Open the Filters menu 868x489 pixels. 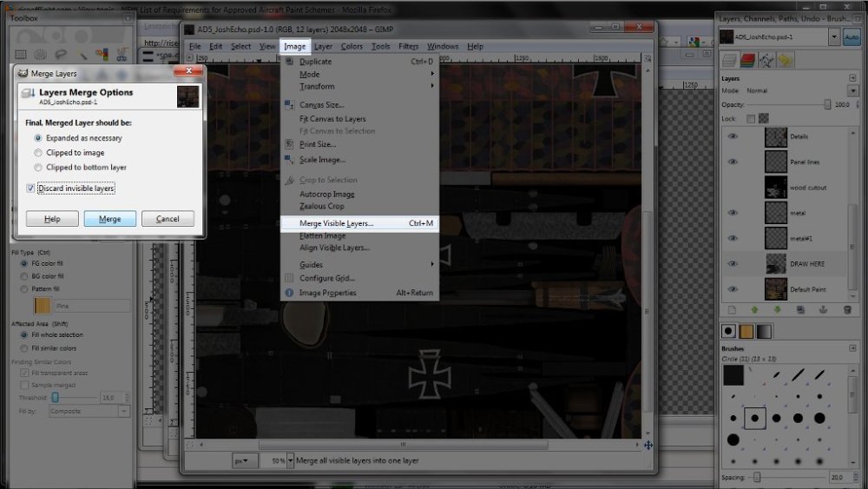point(408,46)
